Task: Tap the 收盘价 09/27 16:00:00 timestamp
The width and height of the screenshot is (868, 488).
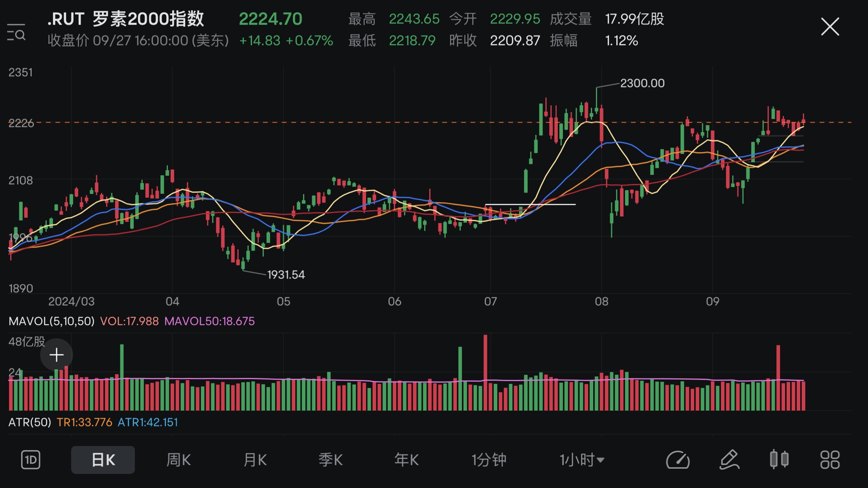Action: [138, 41]
